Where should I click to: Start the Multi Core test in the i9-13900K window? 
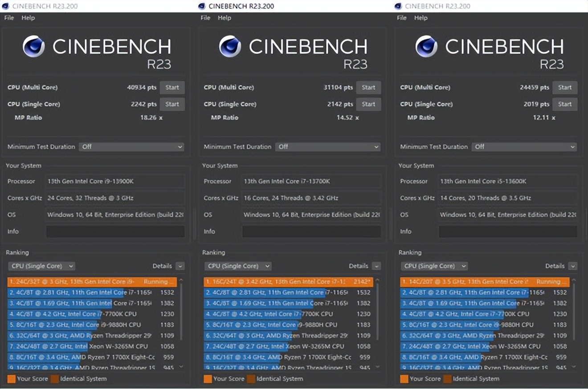(172, 88)
